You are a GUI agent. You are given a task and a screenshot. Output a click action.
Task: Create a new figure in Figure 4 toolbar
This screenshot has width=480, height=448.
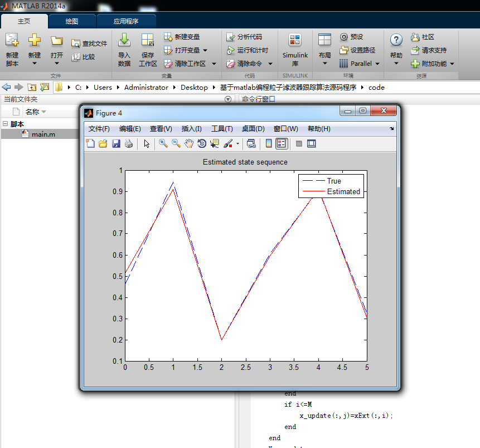point(90,143)
